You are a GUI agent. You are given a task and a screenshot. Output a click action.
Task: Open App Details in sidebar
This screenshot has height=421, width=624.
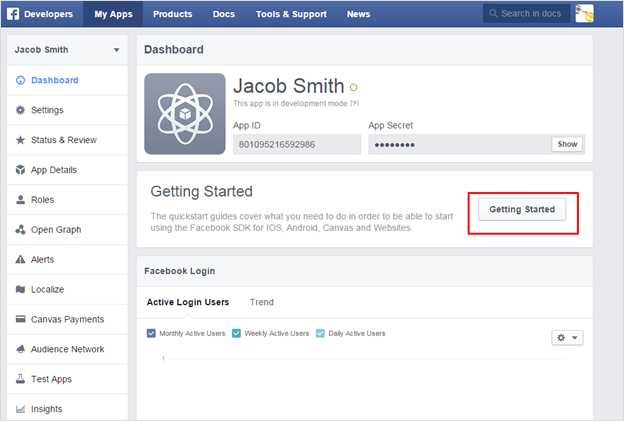(67, 170)
